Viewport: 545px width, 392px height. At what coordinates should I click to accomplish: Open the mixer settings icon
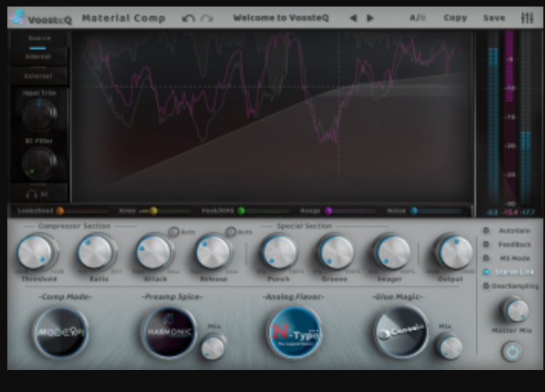[x=526, y=18]
